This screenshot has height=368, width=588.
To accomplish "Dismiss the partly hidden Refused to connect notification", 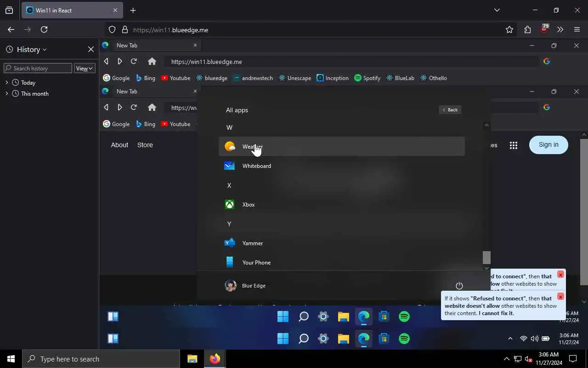I will (560, 275).
